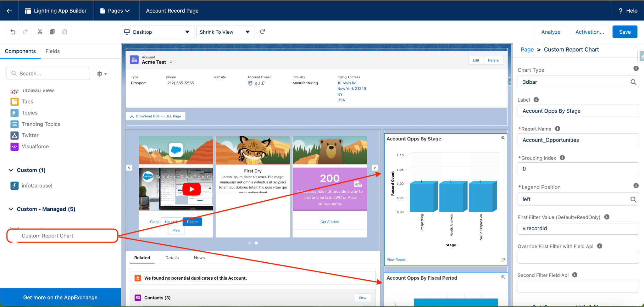Click Chart Type info icon
The height and width of the screenshot is (307, 644).
pyautogui.click(x=636, y=69)
